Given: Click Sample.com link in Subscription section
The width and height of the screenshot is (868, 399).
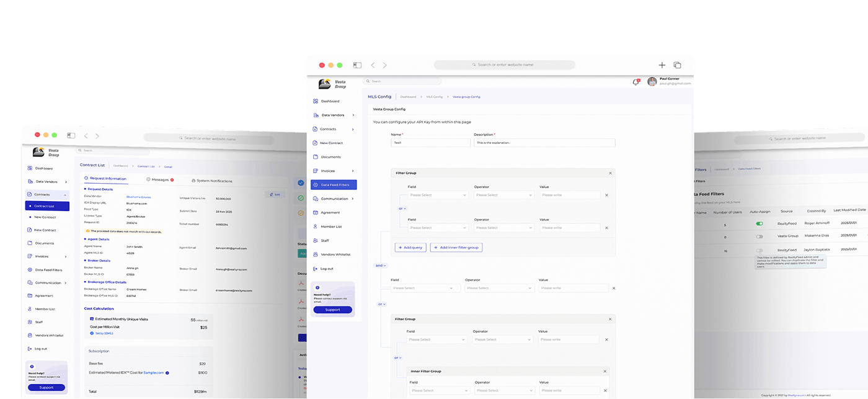Looking at the screenshot, I should pos(153,372).
